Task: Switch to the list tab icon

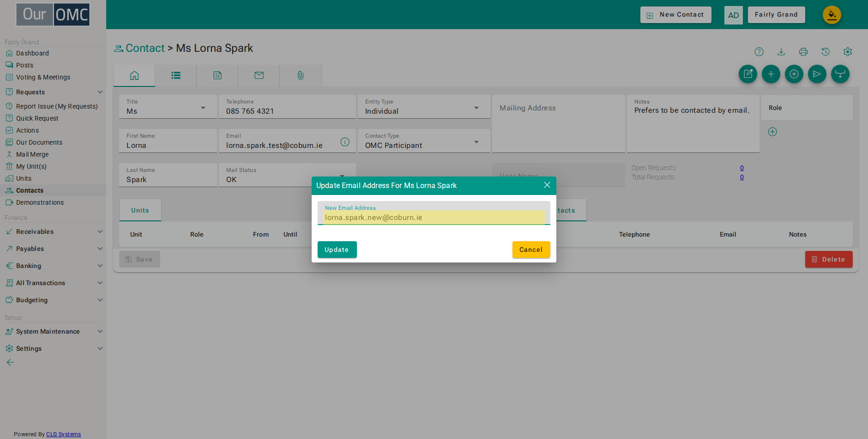Action: coord(176,75)
